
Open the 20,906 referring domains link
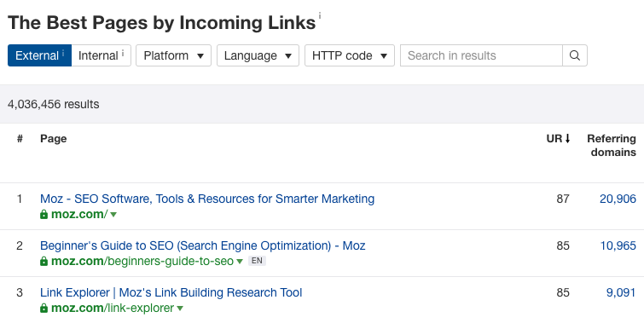(x=618, y=199)
